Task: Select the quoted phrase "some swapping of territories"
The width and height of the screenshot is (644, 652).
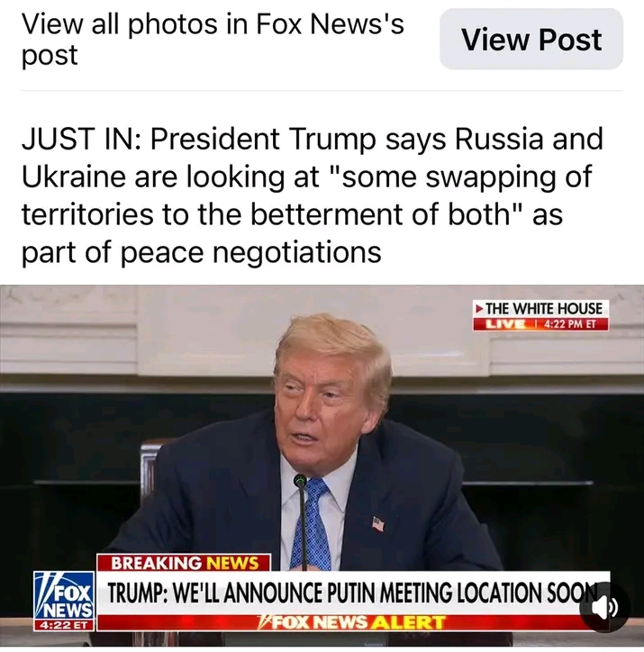Action: tap(307, 195)
